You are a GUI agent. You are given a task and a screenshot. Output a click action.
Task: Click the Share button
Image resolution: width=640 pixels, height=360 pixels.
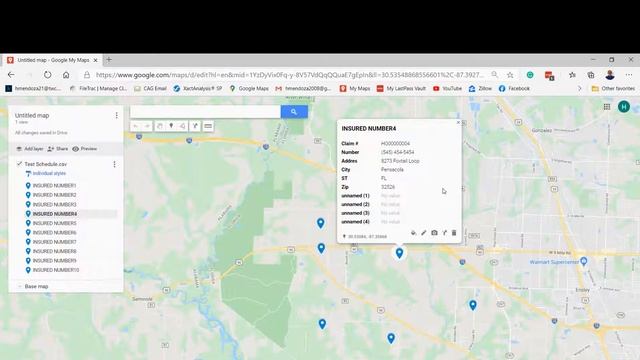click(58, 149)
